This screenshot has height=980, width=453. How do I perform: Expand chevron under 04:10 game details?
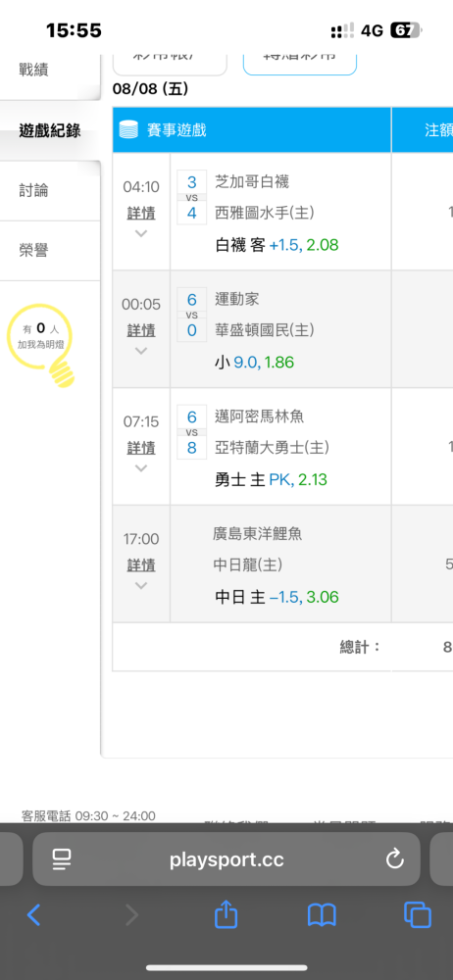[x=141, y=233]
